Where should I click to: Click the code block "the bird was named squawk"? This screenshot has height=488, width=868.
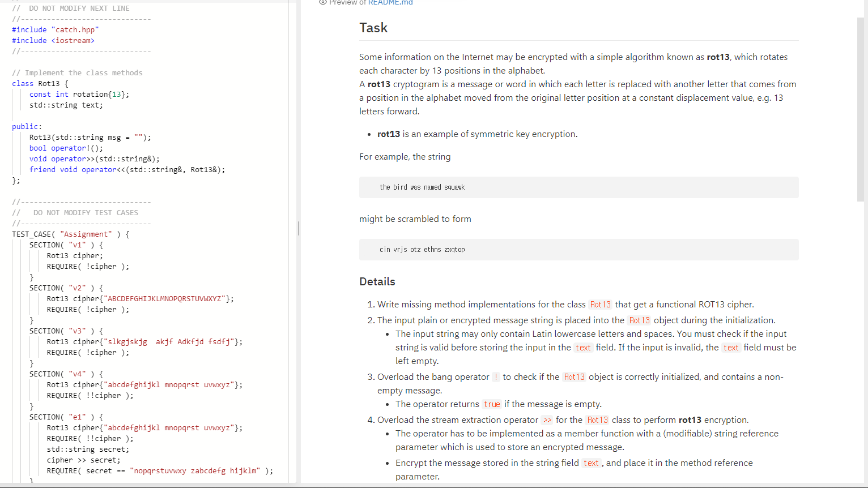[578, 187]
